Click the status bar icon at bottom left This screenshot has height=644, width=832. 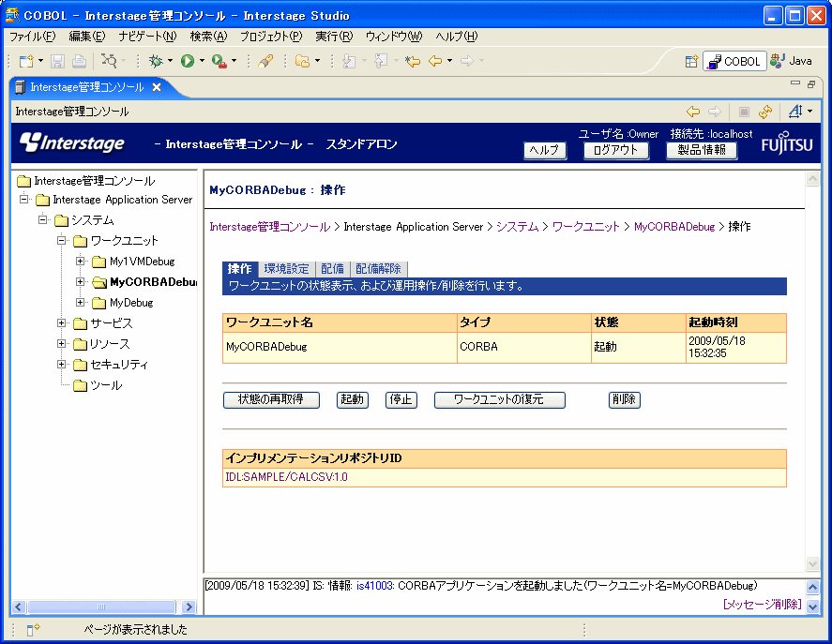(33, 630)
